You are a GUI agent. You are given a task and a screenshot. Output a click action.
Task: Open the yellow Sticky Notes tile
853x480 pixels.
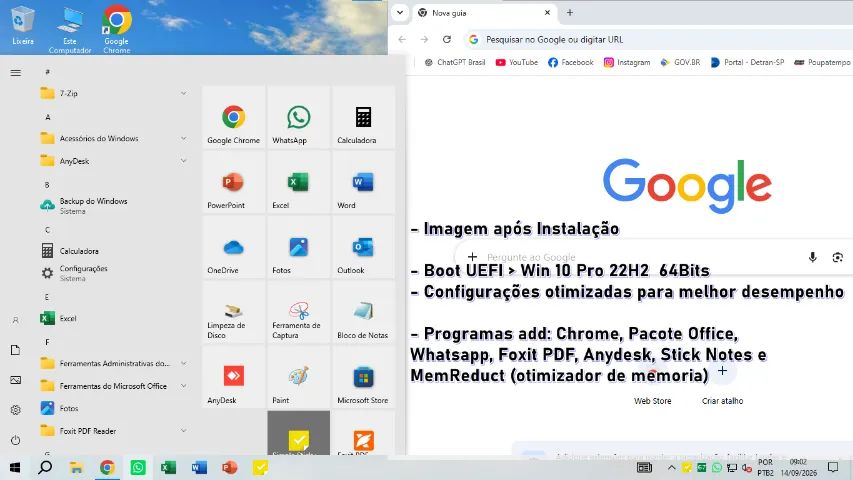[x=298, y=433]
